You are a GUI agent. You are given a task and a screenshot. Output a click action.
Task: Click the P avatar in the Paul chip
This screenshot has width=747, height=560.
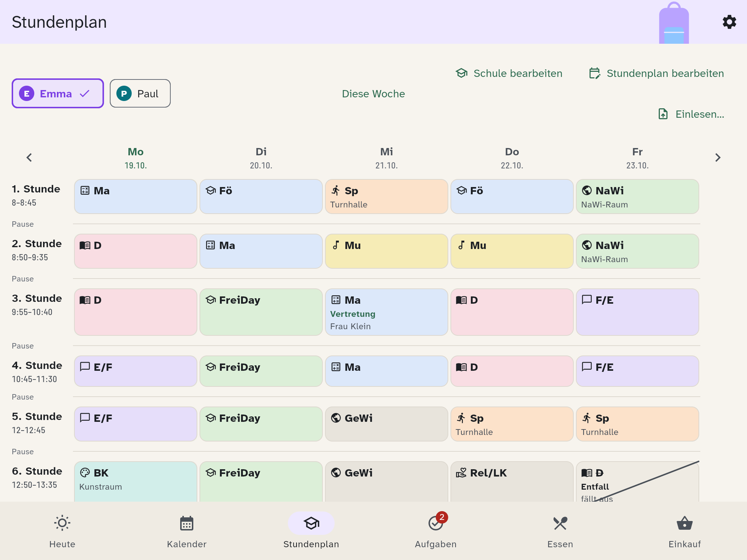[124, 94]
